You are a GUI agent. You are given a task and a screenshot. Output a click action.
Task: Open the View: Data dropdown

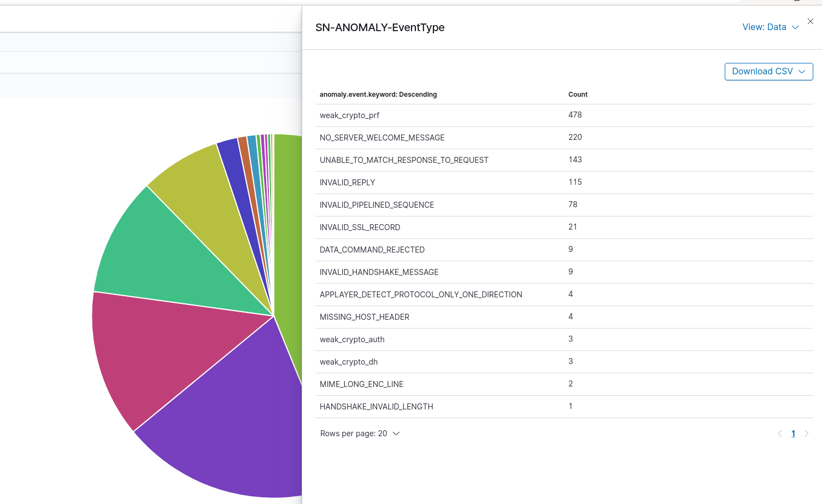(x=770, y=27)
